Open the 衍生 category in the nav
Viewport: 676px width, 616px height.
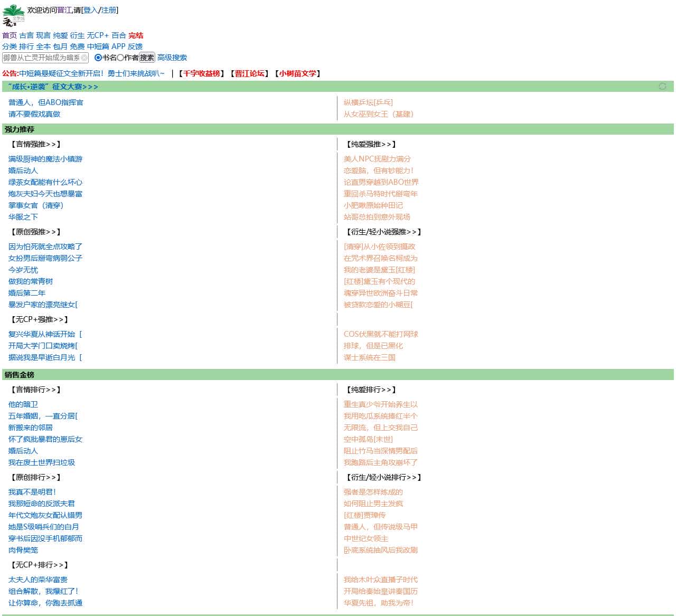[x=77, y=35]
